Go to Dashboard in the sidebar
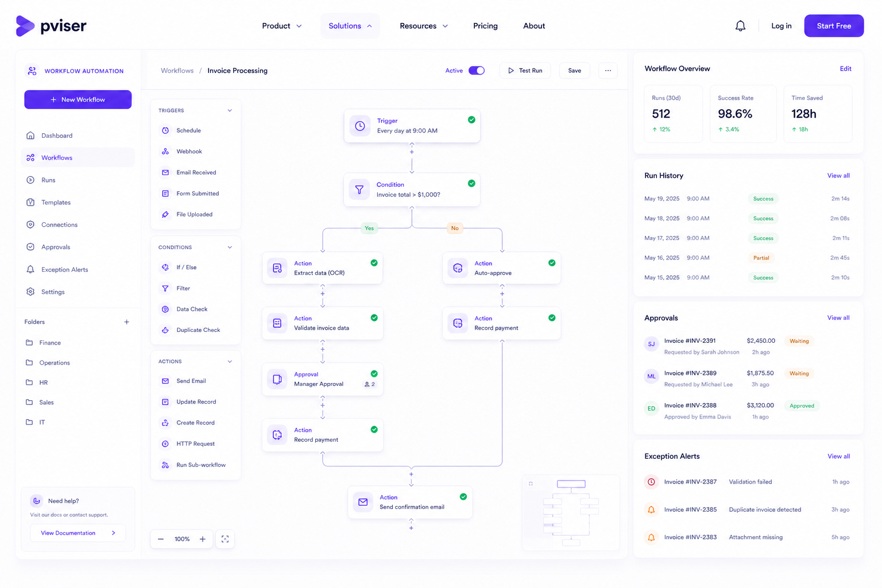 (x=78, y=136)
